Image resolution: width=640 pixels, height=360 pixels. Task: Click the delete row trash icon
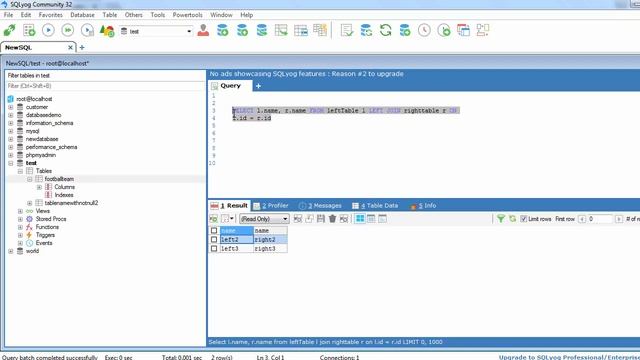point(332,219)
